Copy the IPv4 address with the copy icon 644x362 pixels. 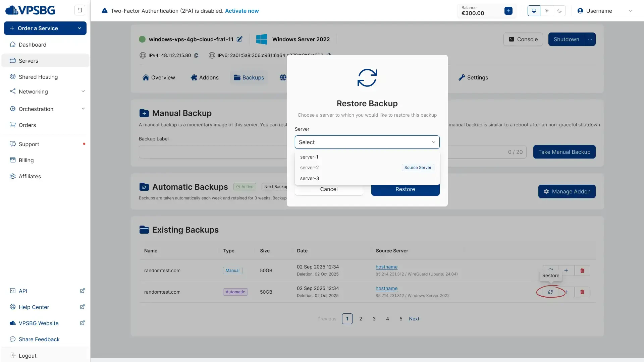pos(196,55)
